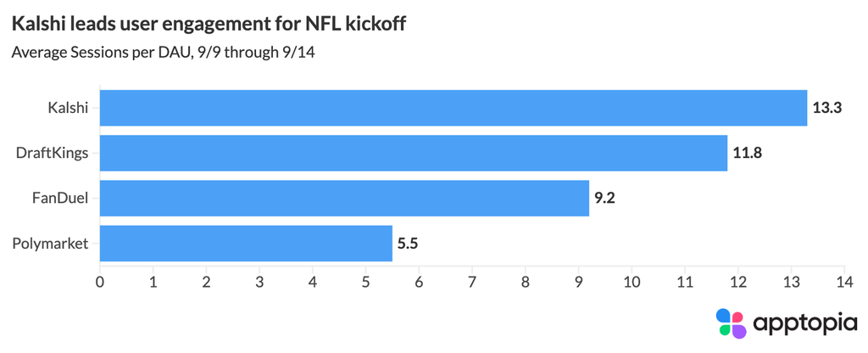Click the 7 tick on the x-axis
This screenshot has width=868, height=353.
click(x=472, y=282)
